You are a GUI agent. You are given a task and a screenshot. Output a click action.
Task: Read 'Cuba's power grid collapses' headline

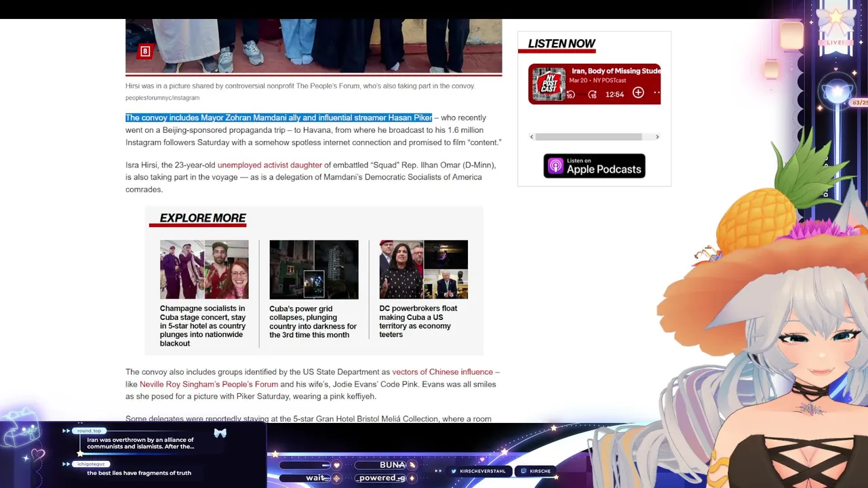point(313,322)
